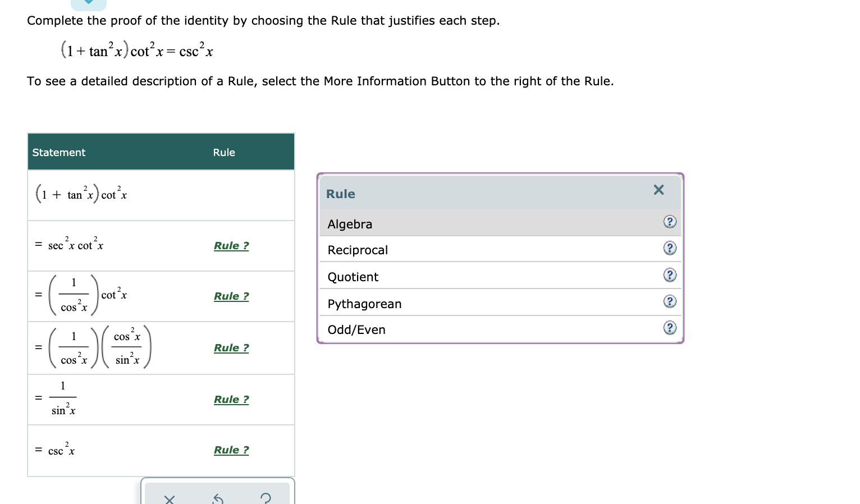Screen dimensions: 860x504
Task: Open More Information for the Quotient rule
Action: [670, 274]
